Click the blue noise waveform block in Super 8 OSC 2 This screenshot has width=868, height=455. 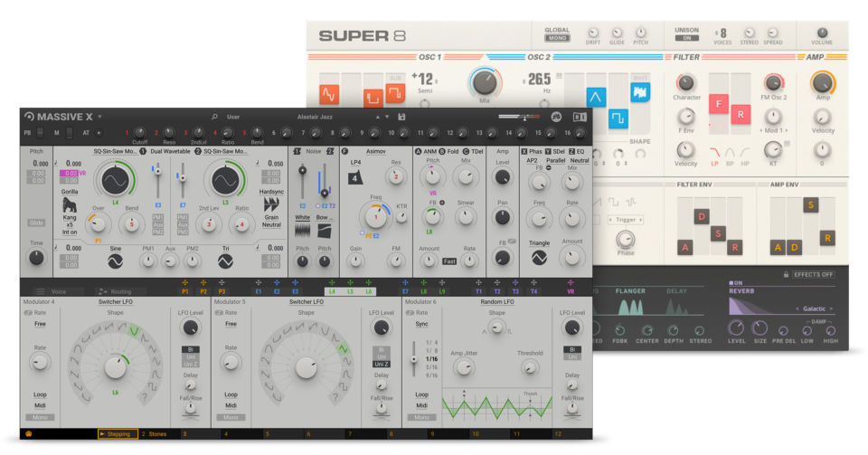[x=641, y=92]
